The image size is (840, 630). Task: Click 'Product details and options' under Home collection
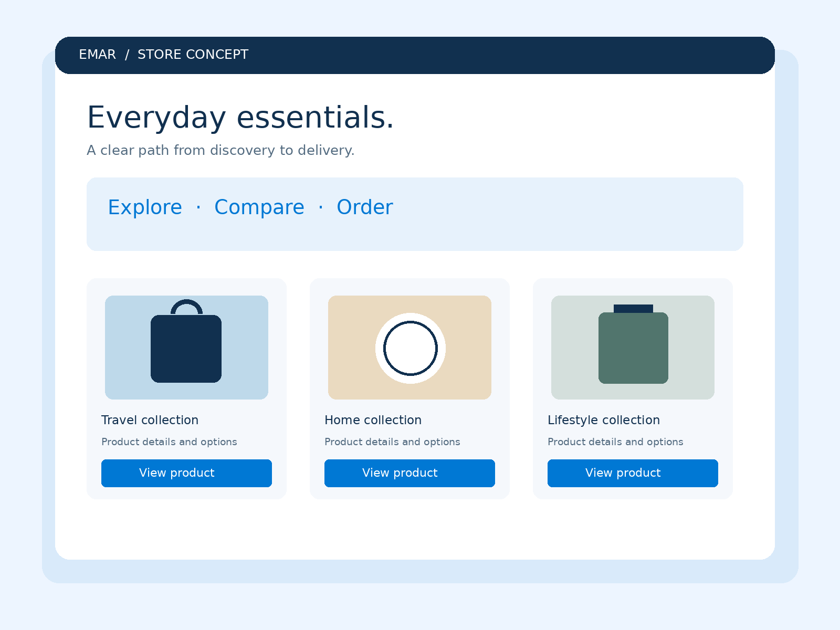pos(392,442)
